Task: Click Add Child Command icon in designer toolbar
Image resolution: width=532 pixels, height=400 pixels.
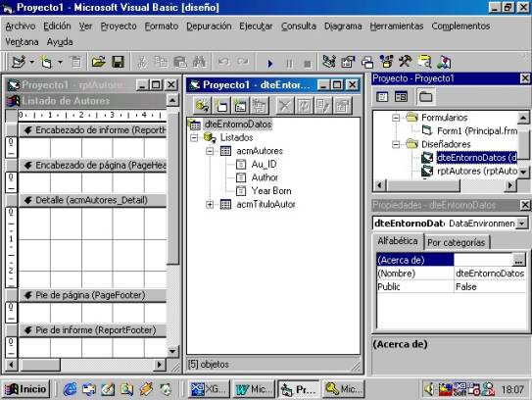Action: click(x=260, y=106)
